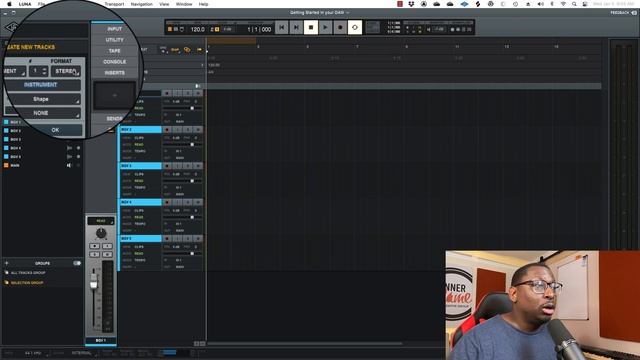Click the orange link icon in the timeline toolbar
640x360 pixels.
pos(187,50)
